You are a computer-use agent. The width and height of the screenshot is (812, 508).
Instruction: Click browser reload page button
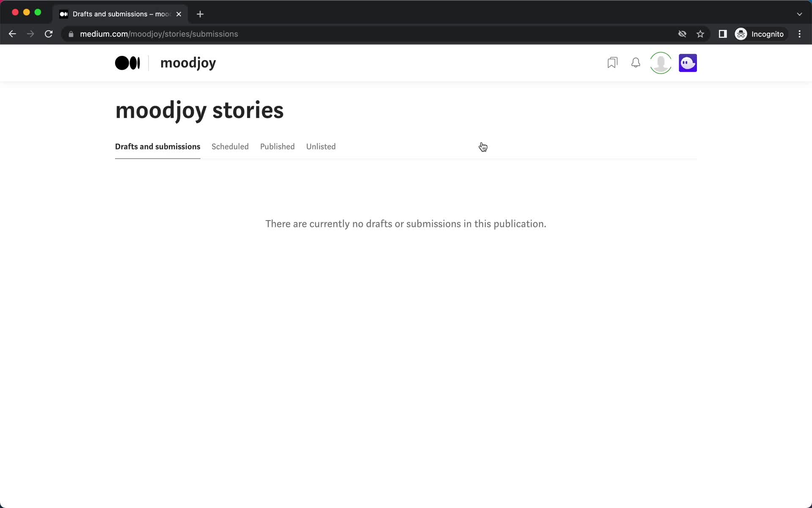(x=49, y=33)
